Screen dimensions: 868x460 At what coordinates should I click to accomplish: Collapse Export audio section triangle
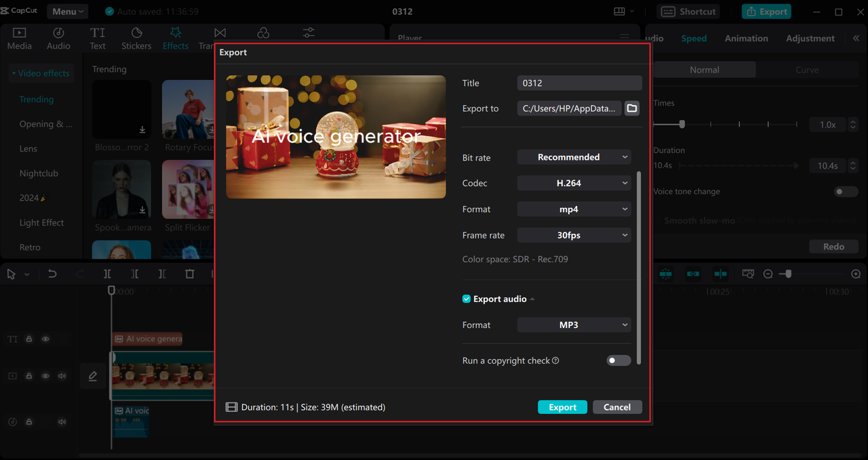click(x=532, y=299)
